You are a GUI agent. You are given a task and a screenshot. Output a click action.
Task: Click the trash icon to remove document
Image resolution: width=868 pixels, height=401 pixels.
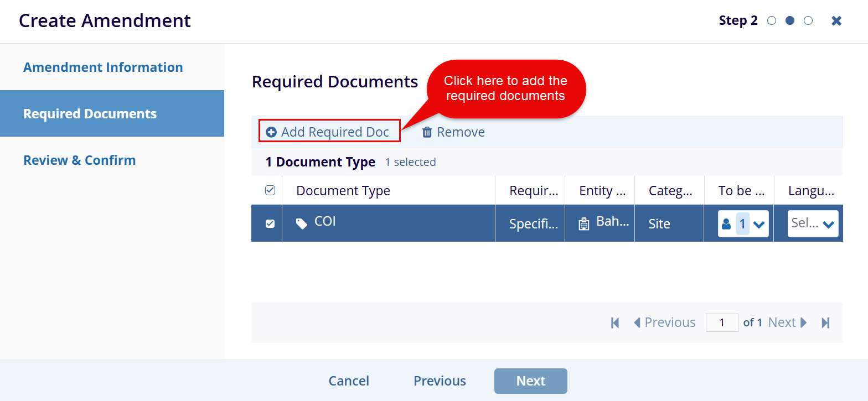click(427, 132)
